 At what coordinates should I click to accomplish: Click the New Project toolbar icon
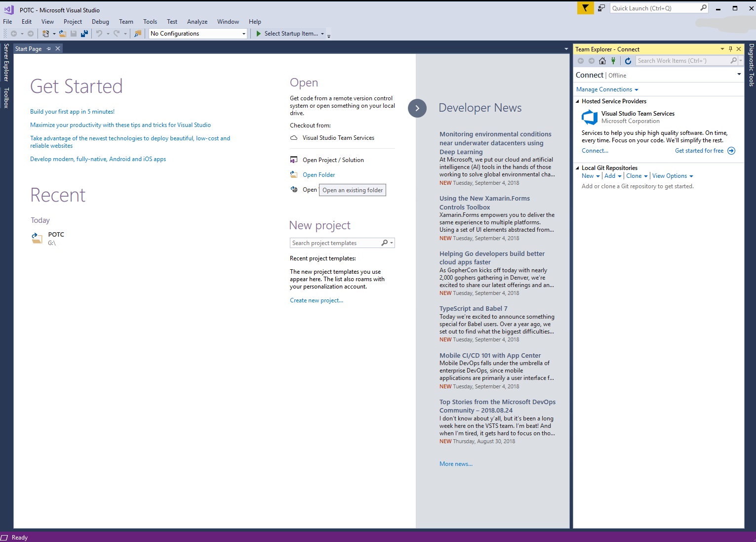(x=45, y=34)
